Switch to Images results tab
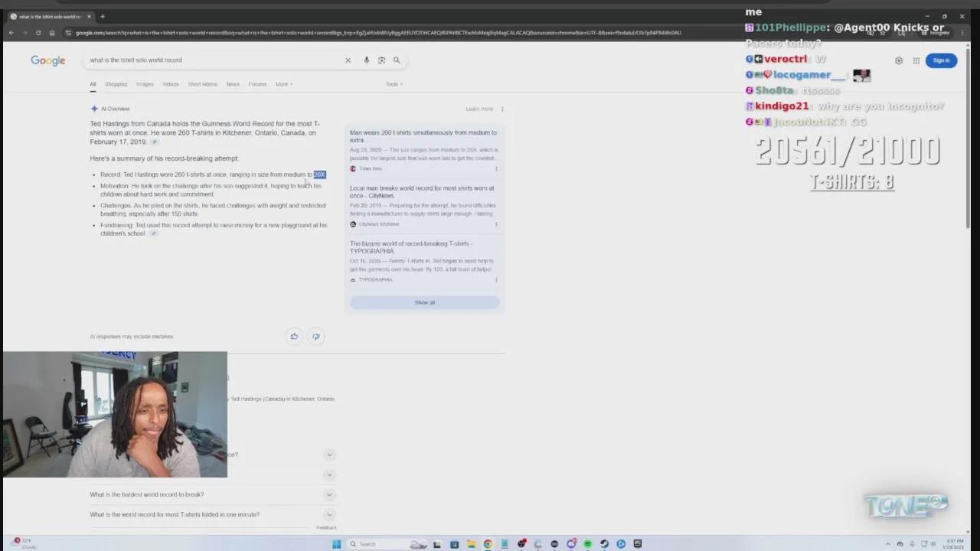Viewport: 980px width, 551px height. pos(145,84)
